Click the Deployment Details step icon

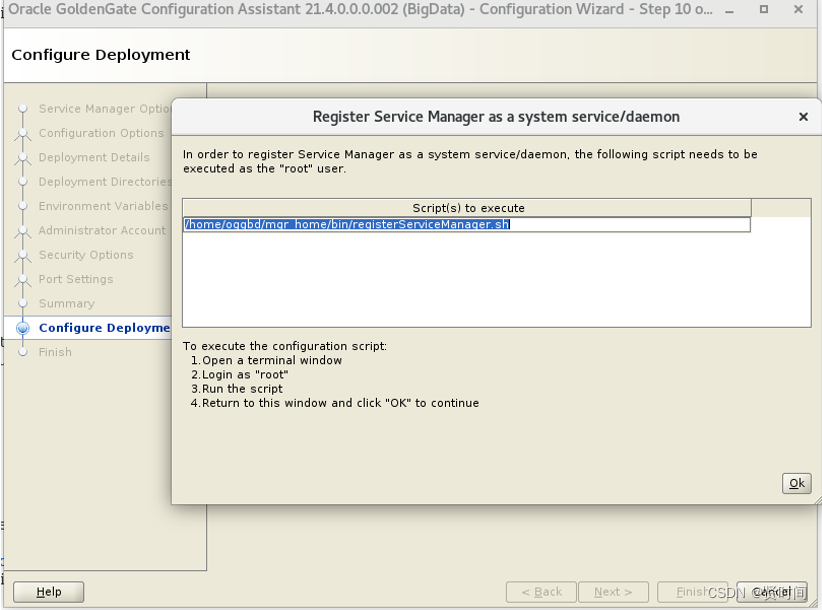pyautogui.click(x=23, y=157)
